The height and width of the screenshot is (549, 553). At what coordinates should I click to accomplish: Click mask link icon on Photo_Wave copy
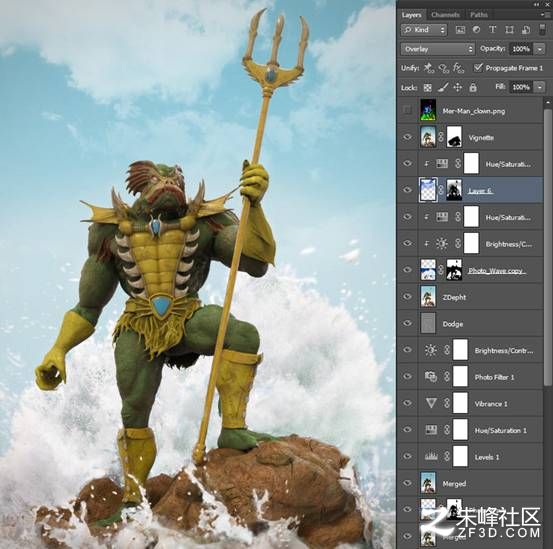coord(441,270)
